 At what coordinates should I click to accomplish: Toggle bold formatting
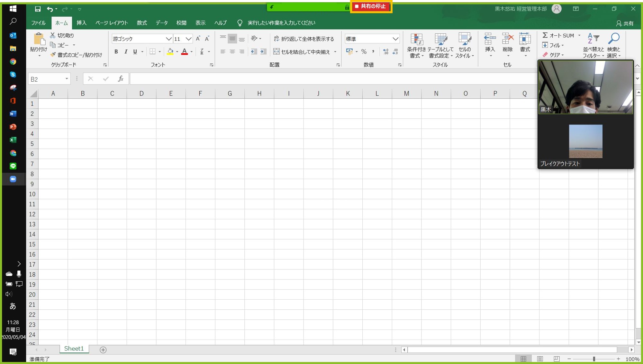pyautogui.click(x=116, y=51)
